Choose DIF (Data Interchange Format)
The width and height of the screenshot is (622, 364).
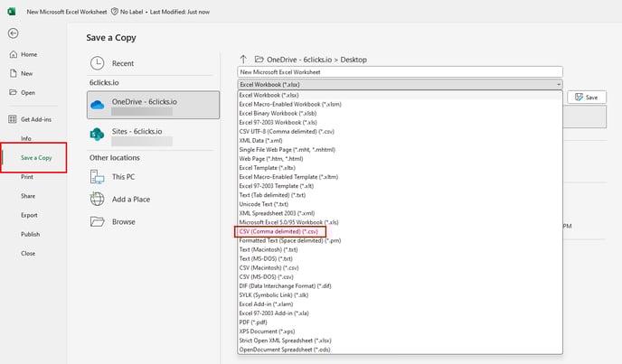coord(400,286)
